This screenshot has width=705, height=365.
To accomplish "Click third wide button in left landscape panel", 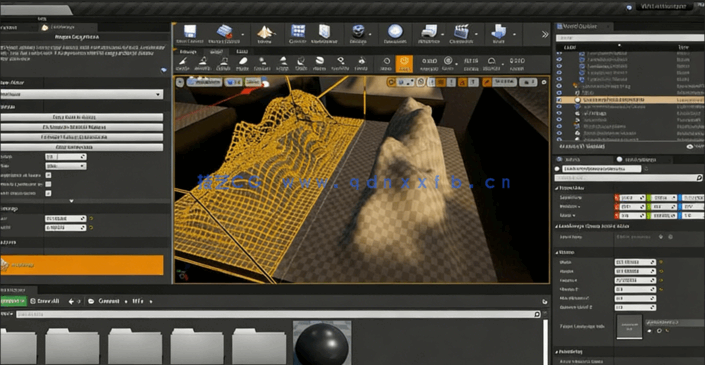I will point(81,137).
